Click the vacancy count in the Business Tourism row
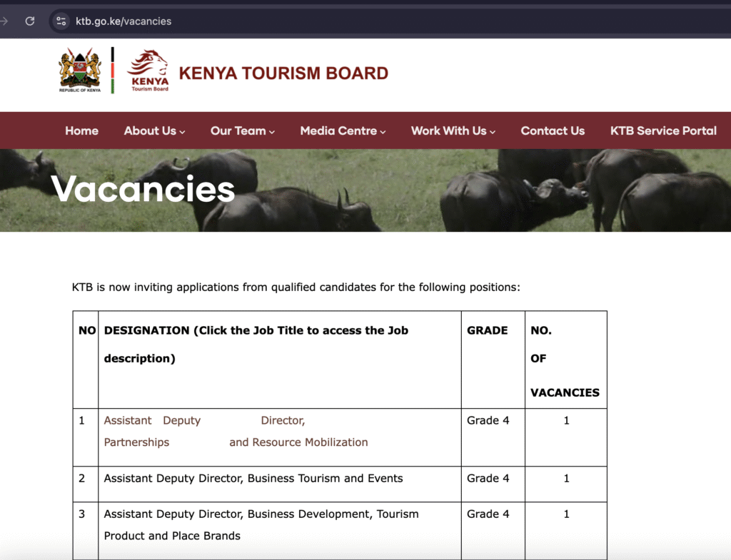Screen dimensions: 731x560 pyautogui.click(x=566, y=478)
